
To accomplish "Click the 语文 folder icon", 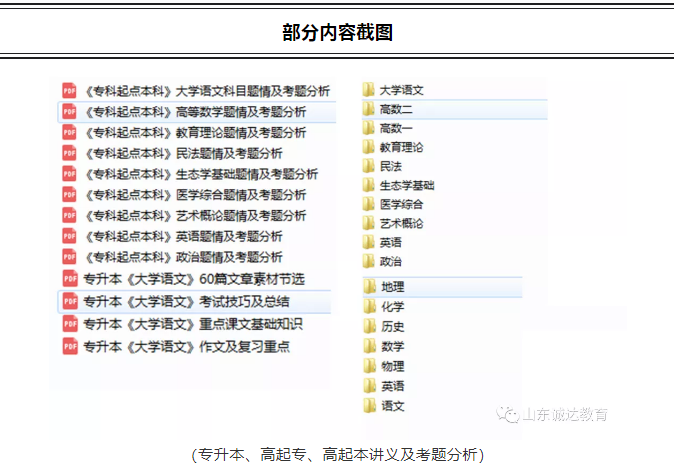I will (370, 405).
